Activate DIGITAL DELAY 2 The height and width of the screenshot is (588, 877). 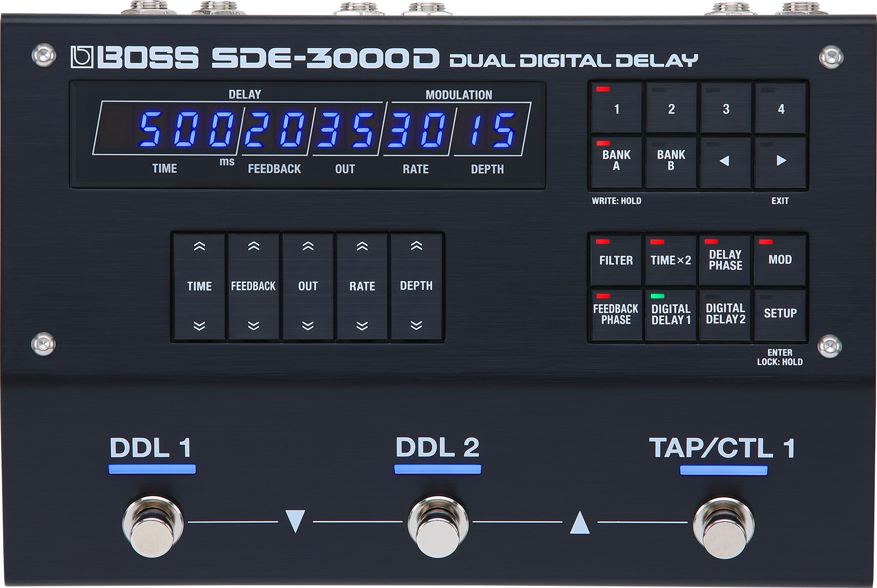pyautogui.click(x=725, y=313)
